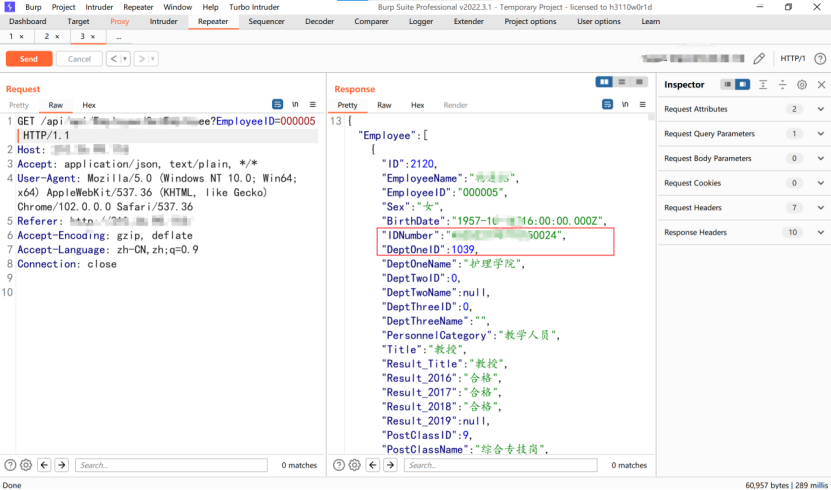The width and height of the screenshot is (831, 490).
Task: Go to previous response search match
Action: tap(373, 465)
